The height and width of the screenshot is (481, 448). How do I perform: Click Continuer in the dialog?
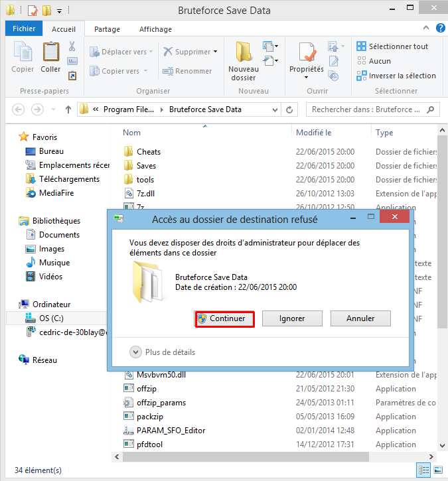[x=224, y=318]
